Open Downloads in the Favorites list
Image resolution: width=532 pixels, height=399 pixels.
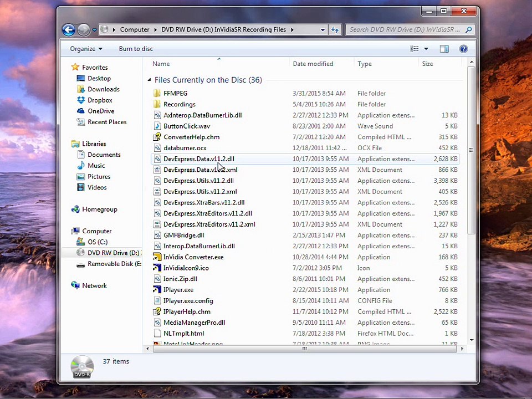coord(104,89)
